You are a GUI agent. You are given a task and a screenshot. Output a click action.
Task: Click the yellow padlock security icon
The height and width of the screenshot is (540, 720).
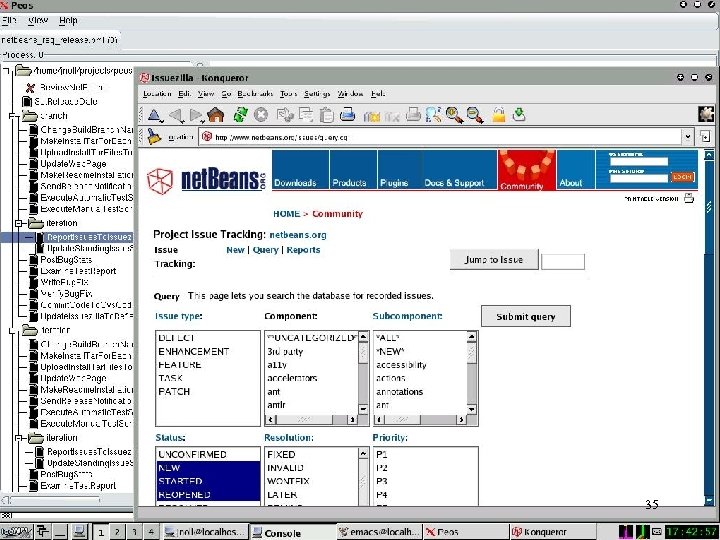pos(498,115)
